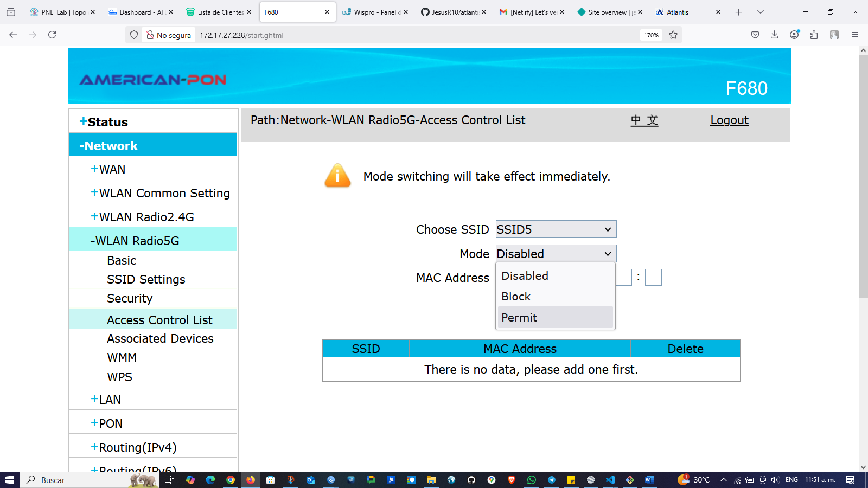Open Brave browser from the taskbar
868x488 pixels.
pos(510,480)
